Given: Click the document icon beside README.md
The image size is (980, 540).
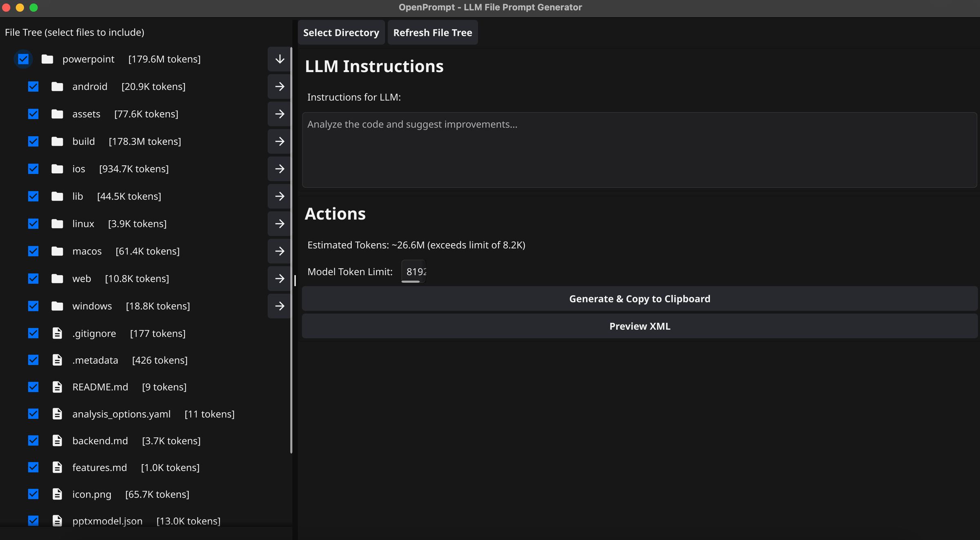Looking at the screenshot, I should click(57, 387).
